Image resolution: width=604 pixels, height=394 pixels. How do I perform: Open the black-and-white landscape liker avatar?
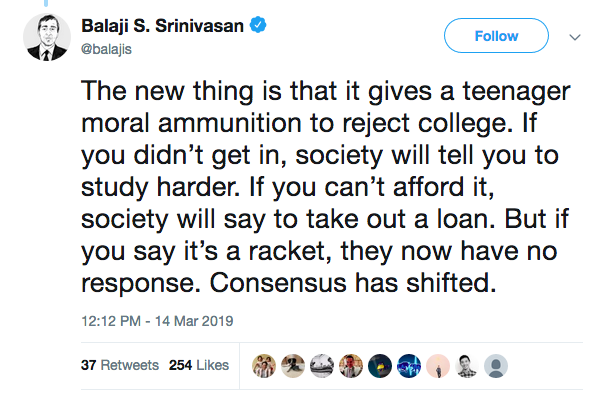click(322, 366)
